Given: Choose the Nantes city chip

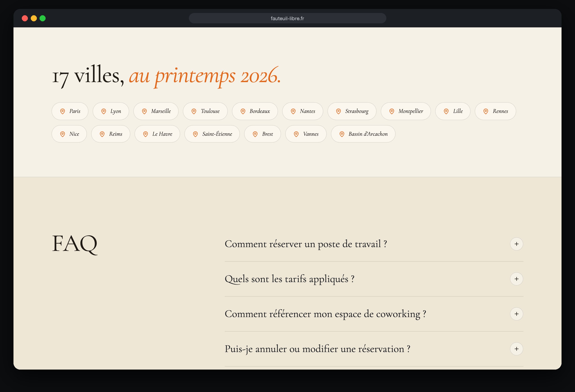Looking at the screenshot, I should [x=303, y=111].
